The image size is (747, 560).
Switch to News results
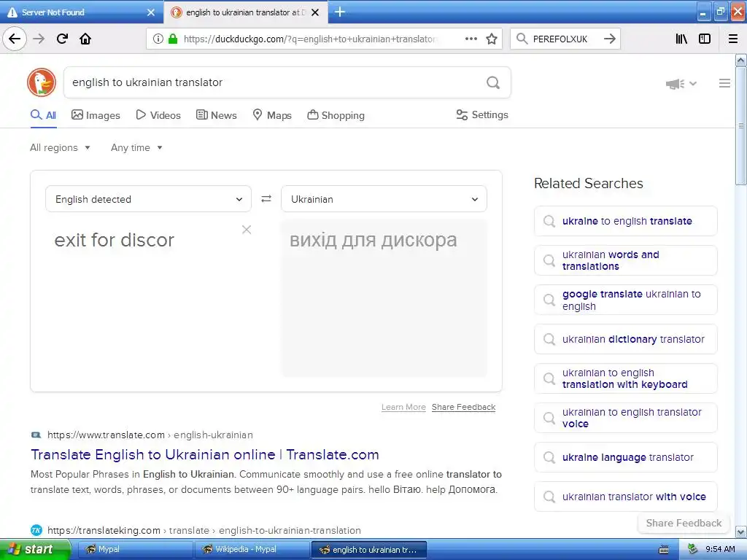(216, 115)
